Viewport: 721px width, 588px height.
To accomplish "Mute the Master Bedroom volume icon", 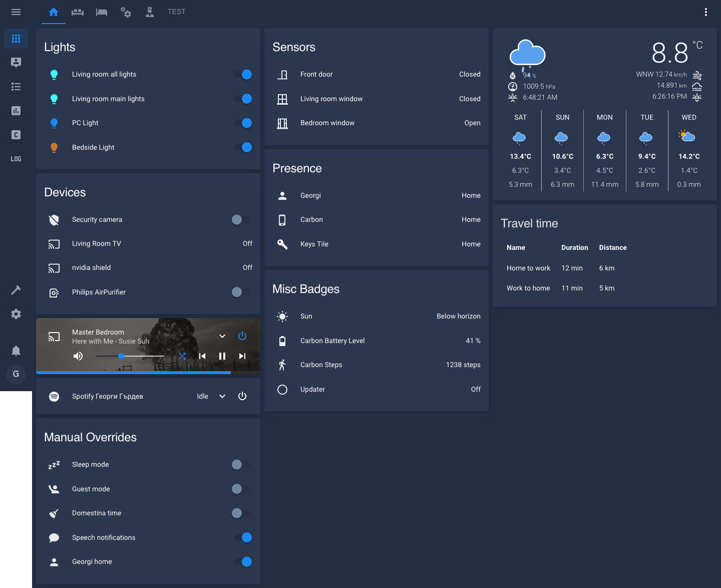I will (x=78, y=356).
